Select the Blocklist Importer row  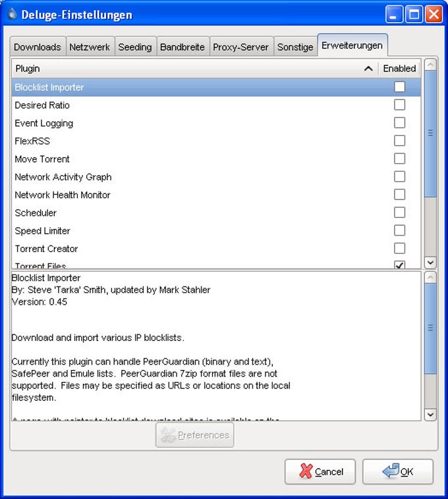pos(216,87)
